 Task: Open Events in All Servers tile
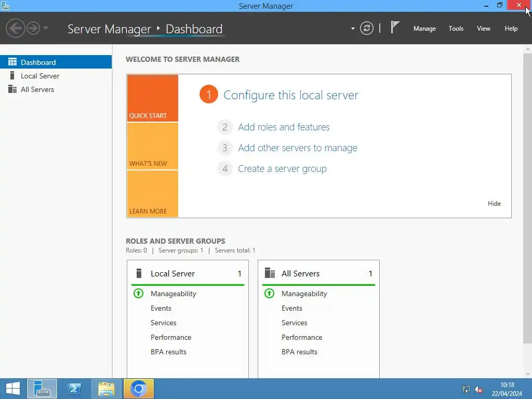pos(292,308)
